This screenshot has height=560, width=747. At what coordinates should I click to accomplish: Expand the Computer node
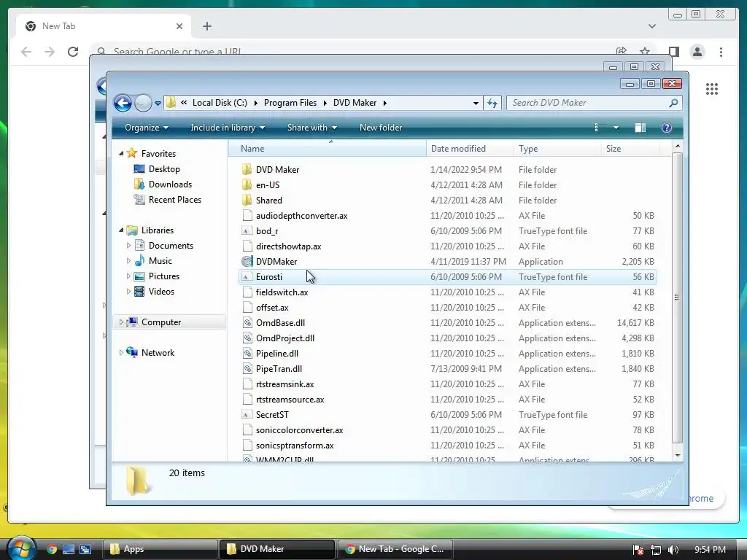tap(121, 322)
